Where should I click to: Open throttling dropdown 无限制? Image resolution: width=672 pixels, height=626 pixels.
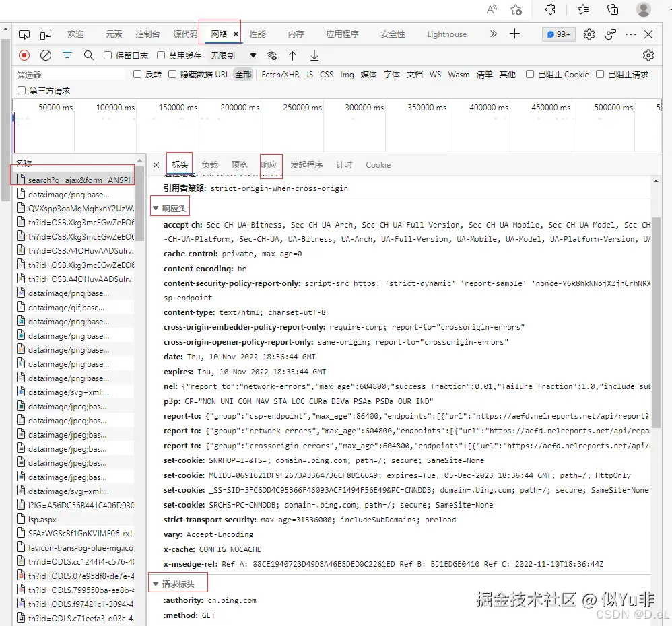click(233, 55)
